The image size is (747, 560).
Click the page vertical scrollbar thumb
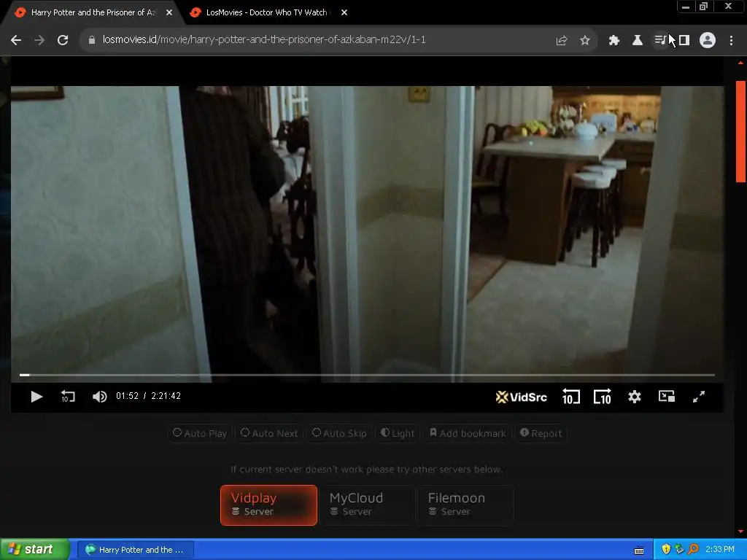[x=740, y=131]
